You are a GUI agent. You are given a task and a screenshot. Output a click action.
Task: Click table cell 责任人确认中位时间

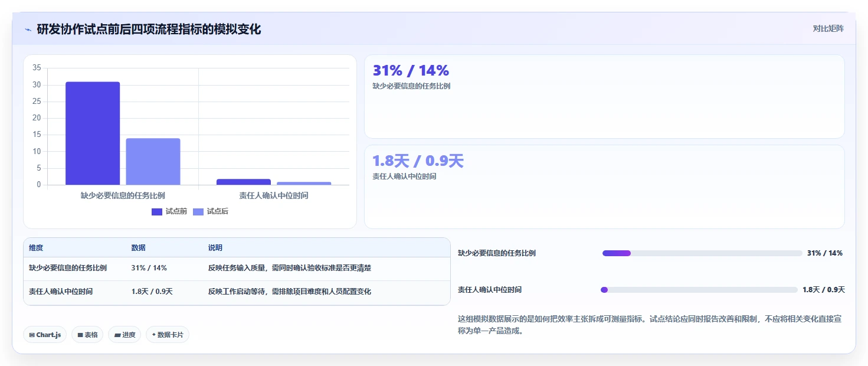coord(61,292)
